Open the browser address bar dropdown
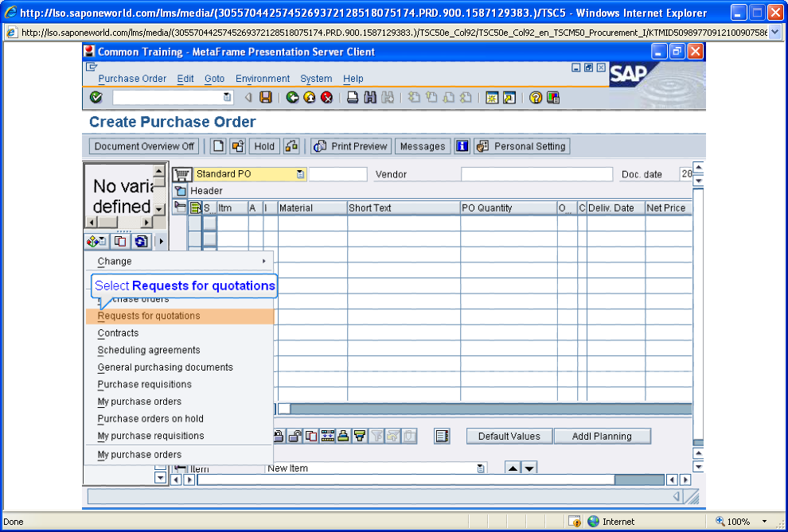This screenshot has width=788, height=532. pos(774,33)
